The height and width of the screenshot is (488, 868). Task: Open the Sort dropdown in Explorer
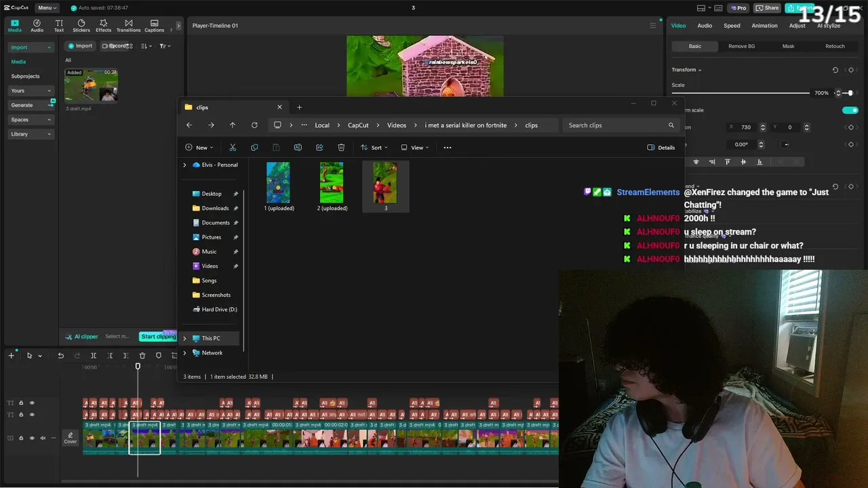click(374, 147)
